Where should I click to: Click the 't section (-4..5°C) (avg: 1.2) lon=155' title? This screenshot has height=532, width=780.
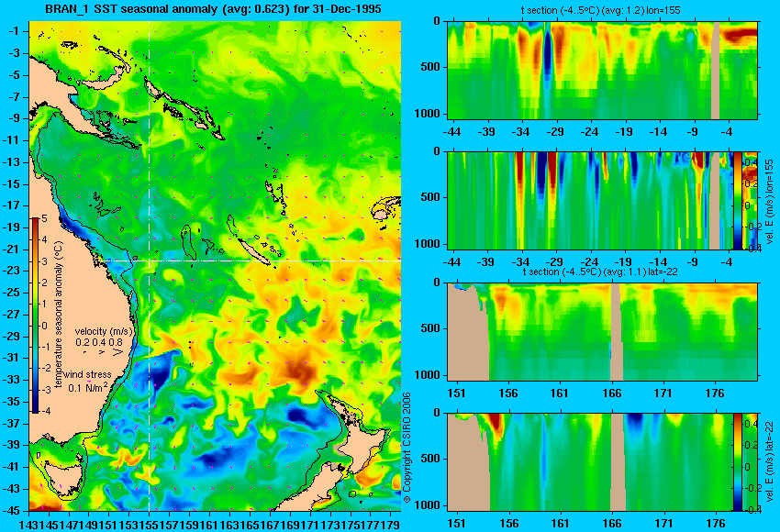(600, 10)
